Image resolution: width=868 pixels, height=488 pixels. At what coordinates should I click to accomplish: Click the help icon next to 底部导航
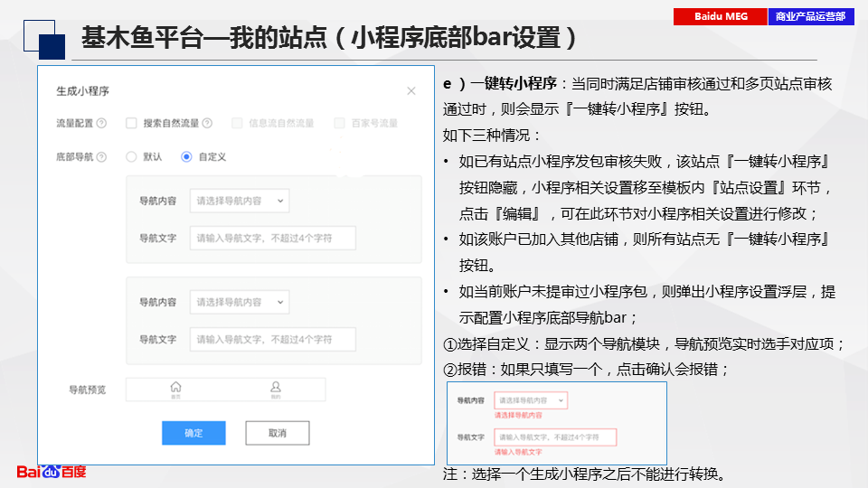pos(101,157)
